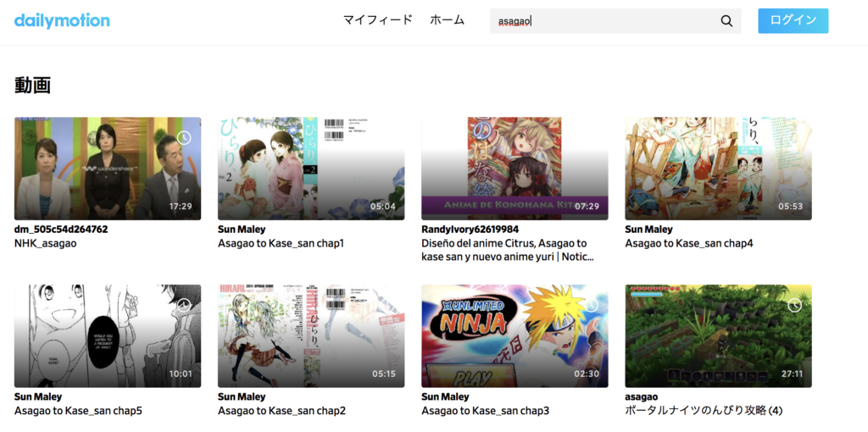
Task: Click the 07:29 duration label
Action: (x=587, y=207)
